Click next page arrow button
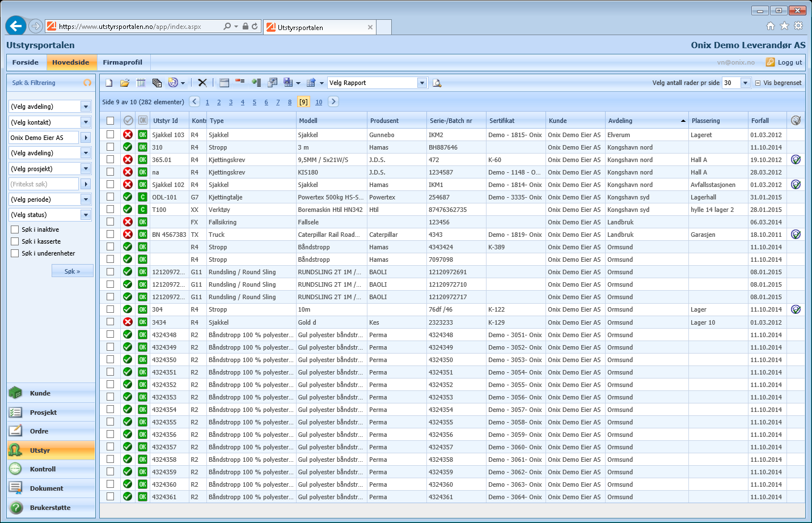 tap(333, 101)
